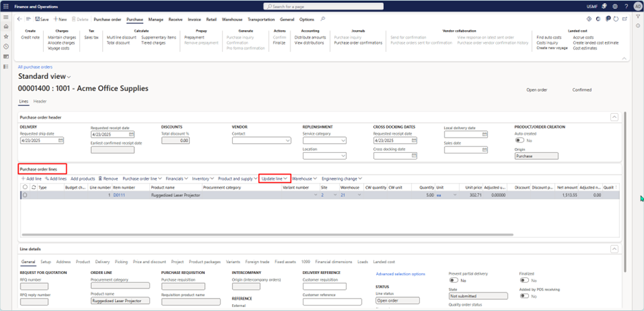
Task: Open Local delivery date calendar picker
Action: tap(484, 134)
